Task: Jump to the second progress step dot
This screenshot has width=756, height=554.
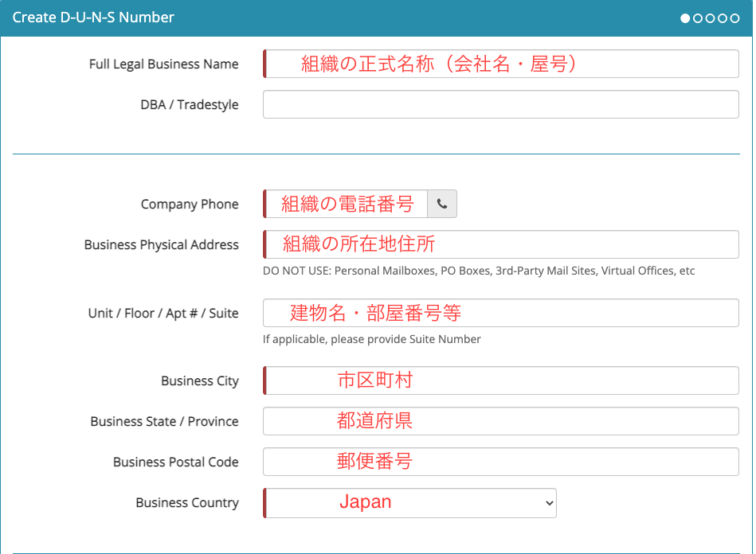Action: (698, 18)
